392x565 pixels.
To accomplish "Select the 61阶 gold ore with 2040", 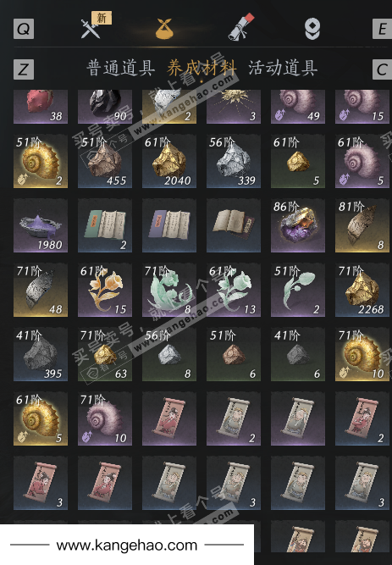I will (169, 161).
